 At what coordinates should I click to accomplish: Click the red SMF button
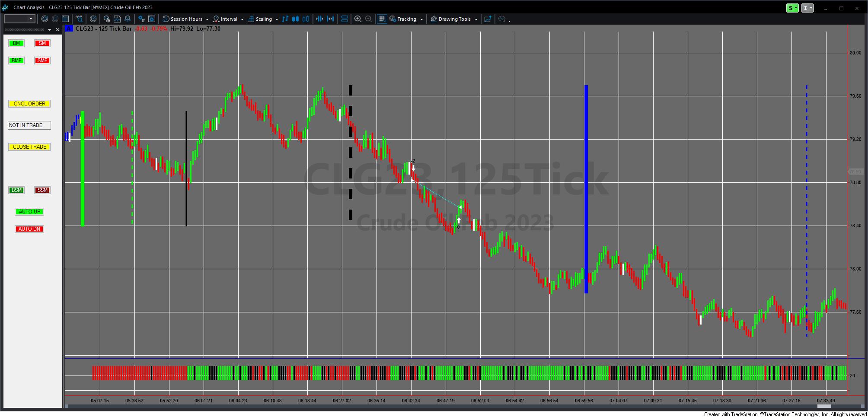pos(42,60)
